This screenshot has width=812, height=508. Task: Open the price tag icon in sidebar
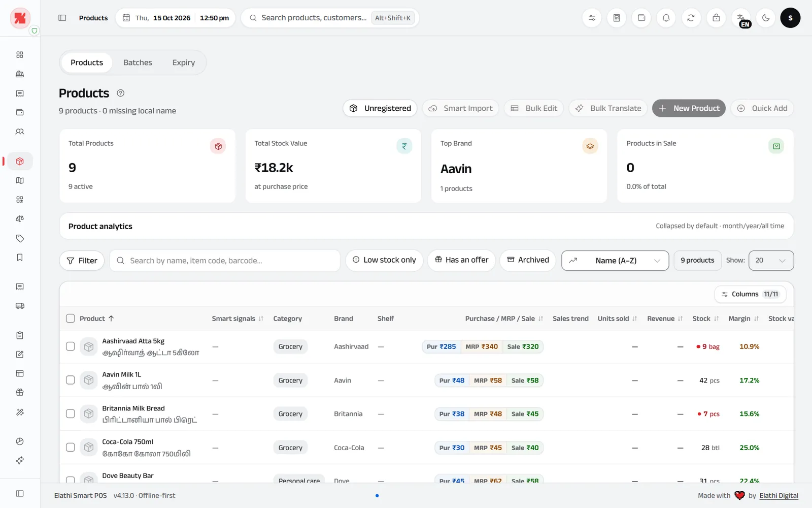(x=20, y=238)
